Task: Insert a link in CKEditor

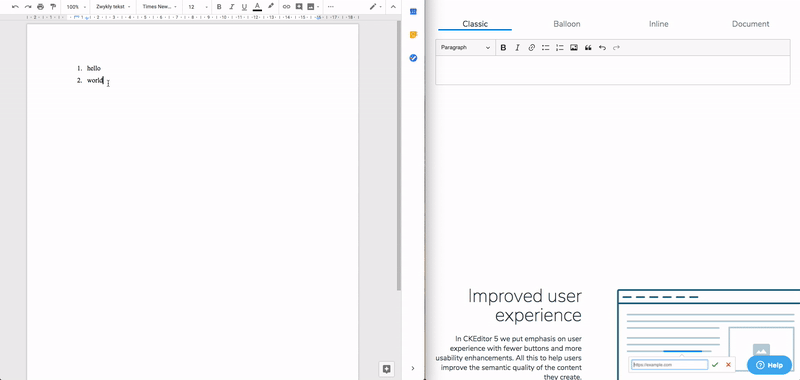Action: click(532, 47)
